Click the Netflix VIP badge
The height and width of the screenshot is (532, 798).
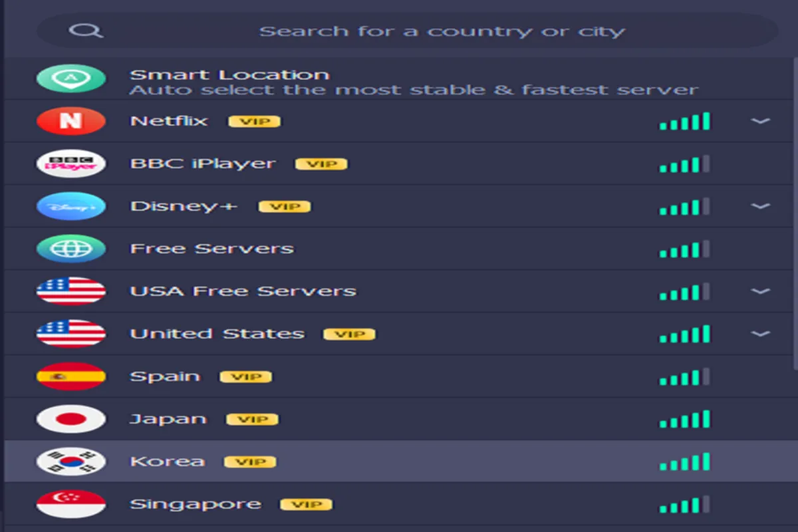pyautogui.click(x=254, y=122)
